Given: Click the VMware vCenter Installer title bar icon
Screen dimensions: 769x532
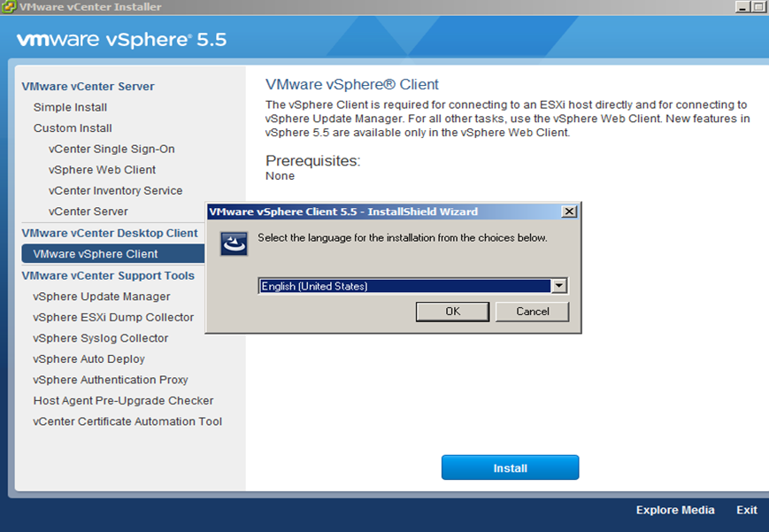Looking at the screenshot, I should tap(9, 7).
